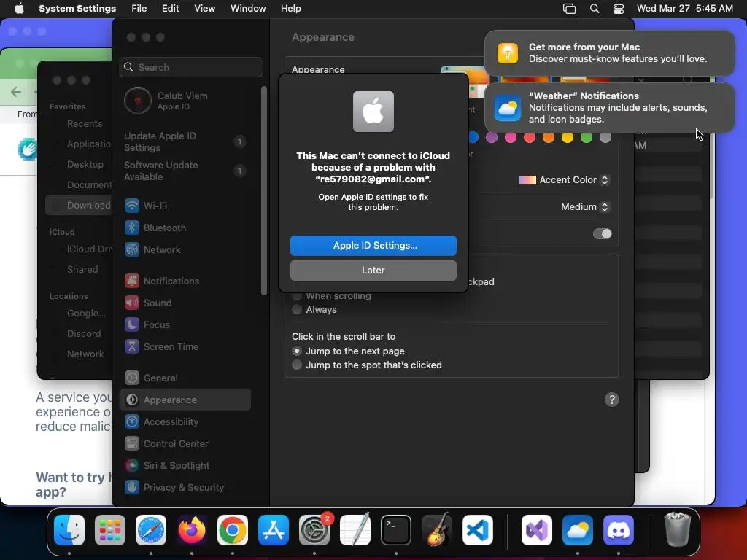Open the View menu

(204, 9)
